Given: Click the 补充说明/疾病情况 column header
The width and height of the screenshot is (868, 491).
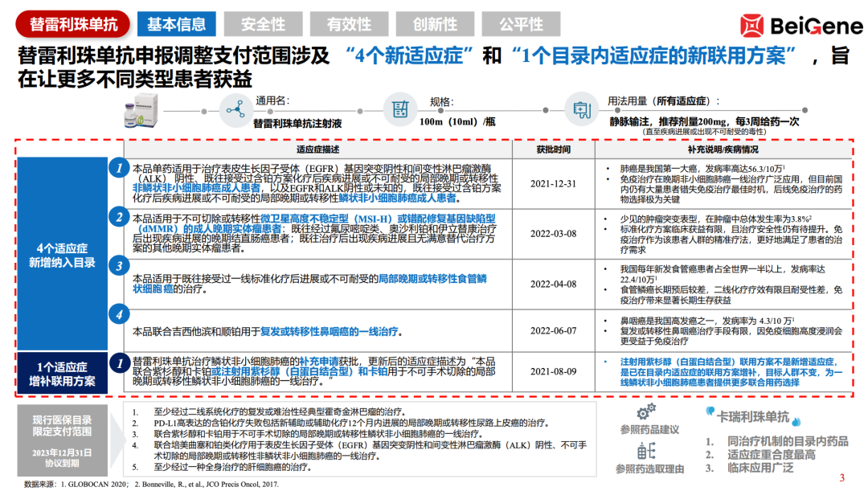Looking at the screenshot, I should 723,149.
